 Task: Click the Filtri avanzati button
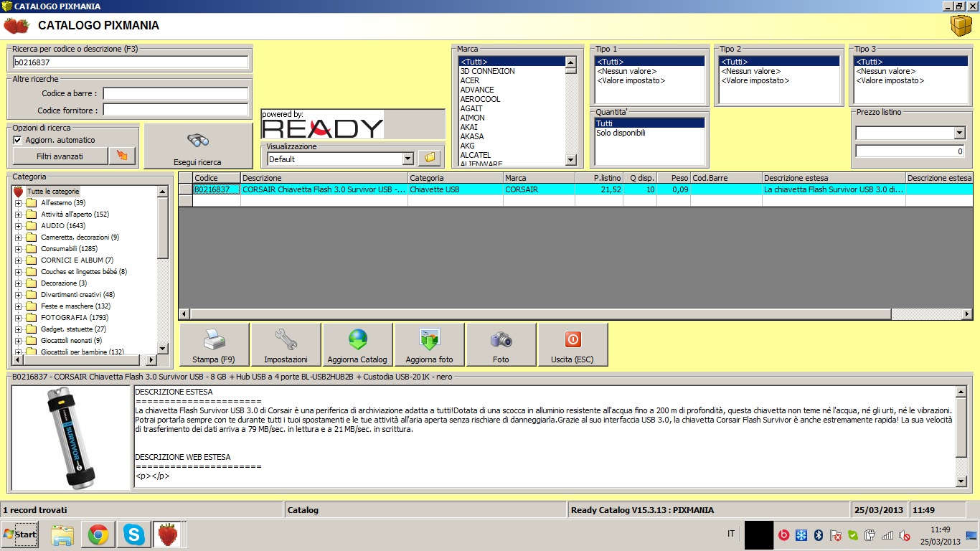(60, 156)
